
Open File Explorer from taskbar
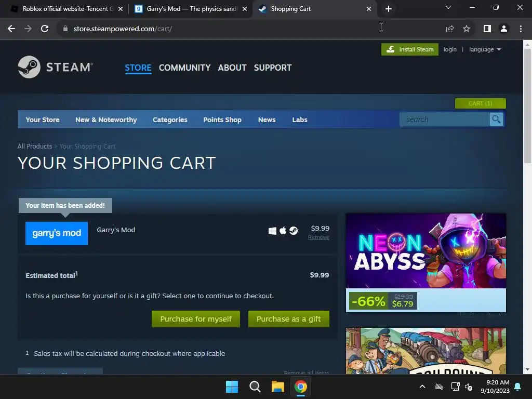tap(277, 387)
